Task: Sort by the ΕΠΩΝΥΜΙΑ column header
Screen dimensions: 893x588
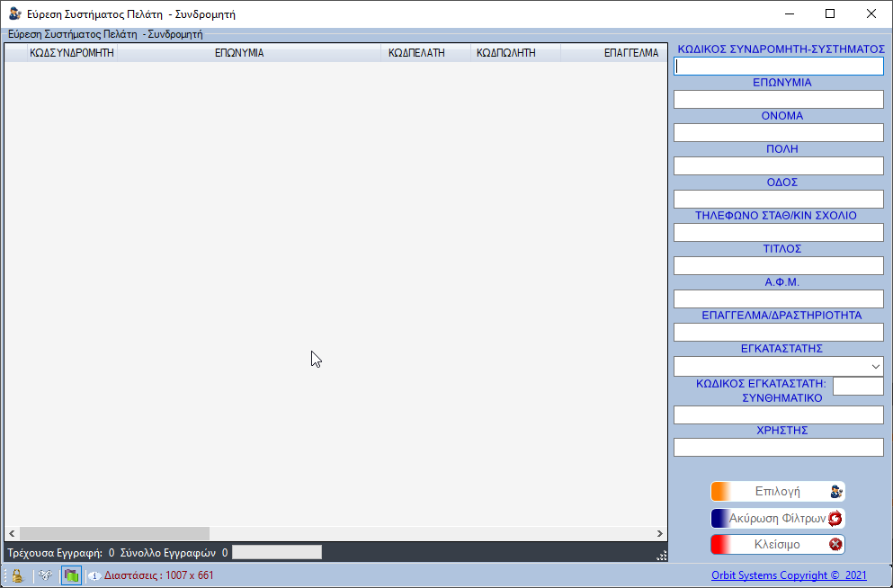Action: [239, 53]
